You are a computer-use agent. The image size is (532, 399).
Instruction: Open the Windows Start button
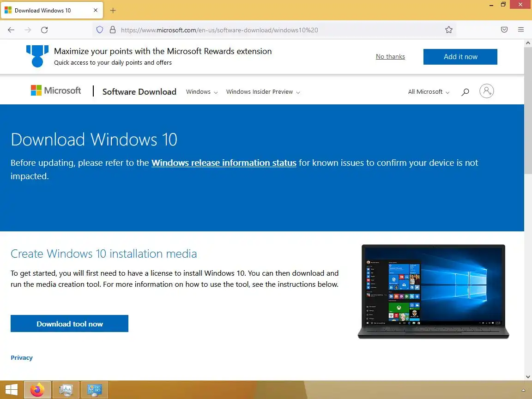11,389
